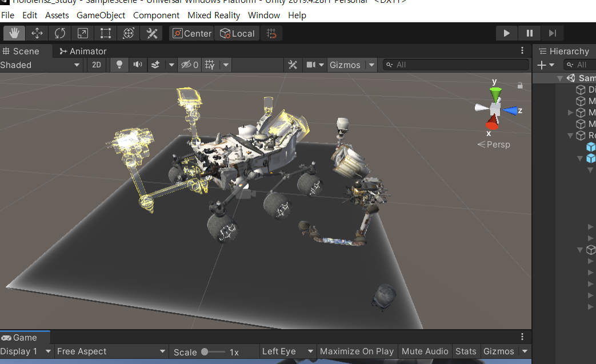Select the Move tool
The height and width of the screenshot is (364, 596).
[x=37, y=34]
